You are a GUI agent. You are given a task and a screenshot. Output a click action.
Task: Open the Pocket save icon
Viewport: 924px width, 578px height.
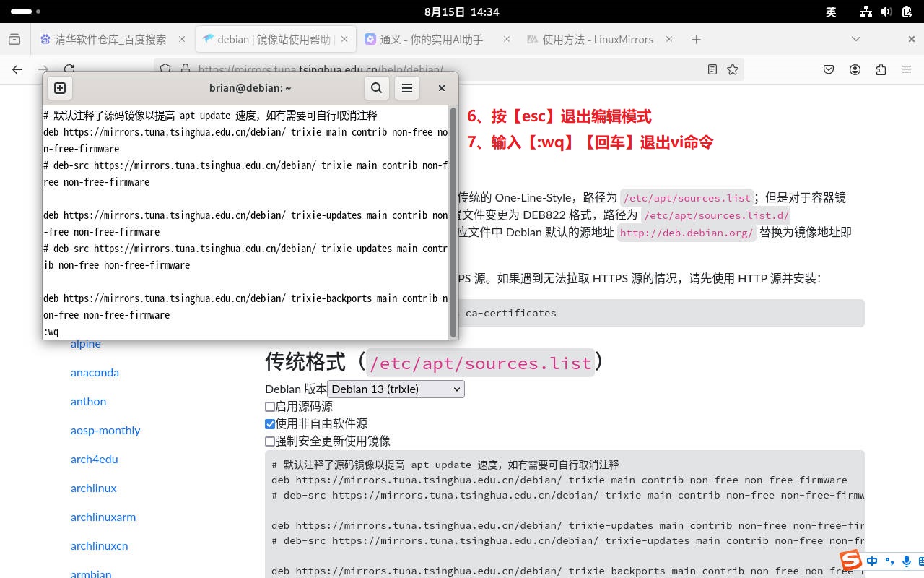829,69
